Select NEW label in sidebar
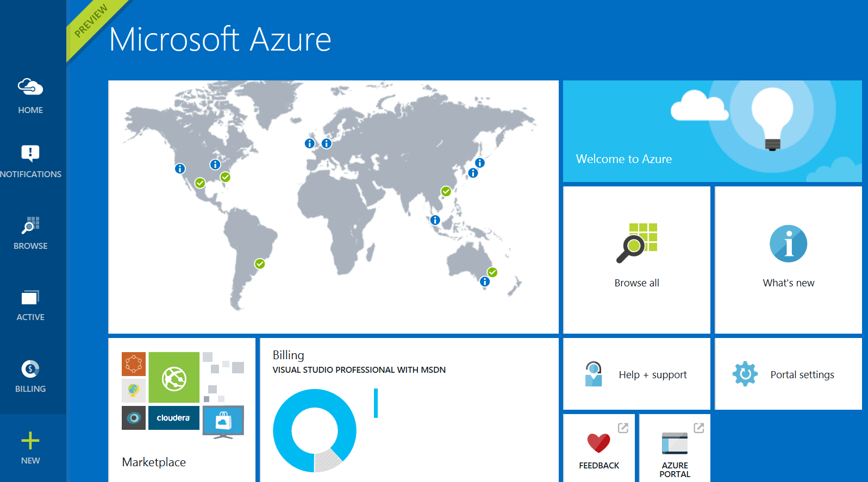This screenshot has width=868, height=482. (30, 460)
